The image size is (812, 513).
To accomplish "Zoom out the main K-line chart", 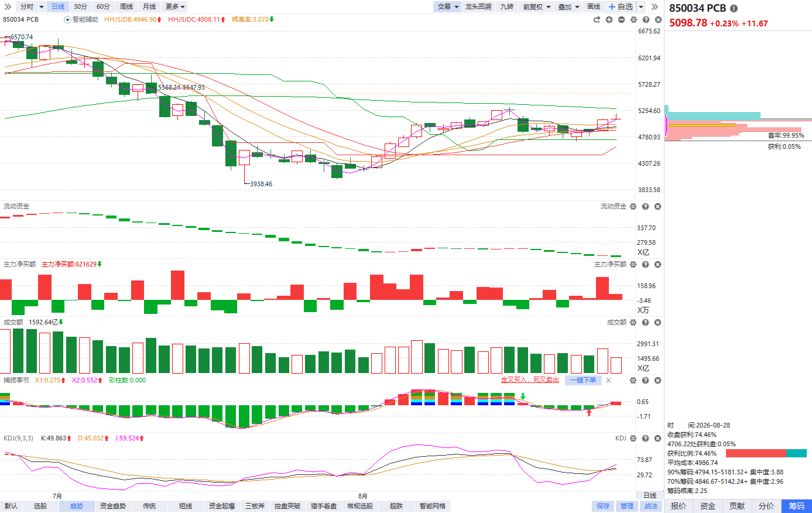I will click(x=621, y=19).
